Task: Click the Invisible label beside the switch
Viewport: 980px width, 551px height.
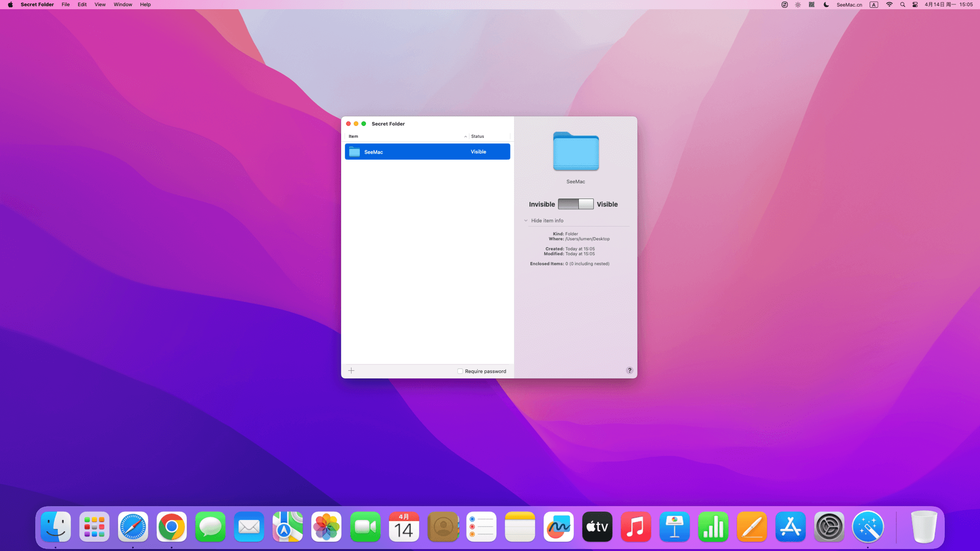Action: [x=542, y=204]
